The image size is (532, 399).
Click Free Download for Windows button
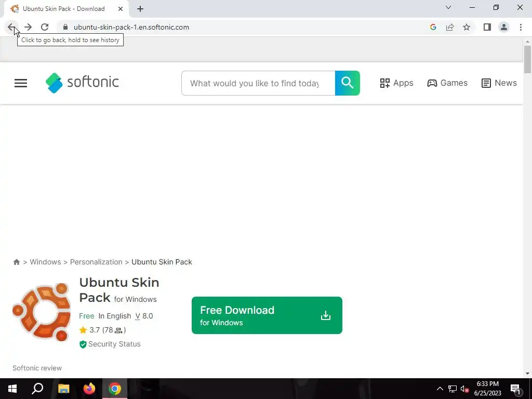[x=267, y=315]
